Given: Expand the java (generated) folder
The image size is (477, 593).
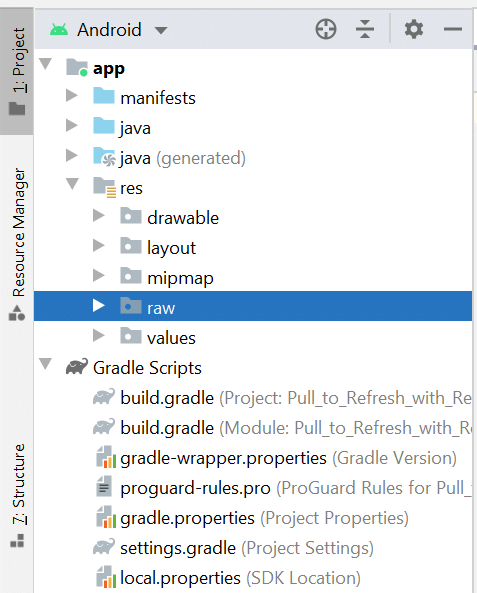Looking at the screenshot, I should click(x=71, y=155).
